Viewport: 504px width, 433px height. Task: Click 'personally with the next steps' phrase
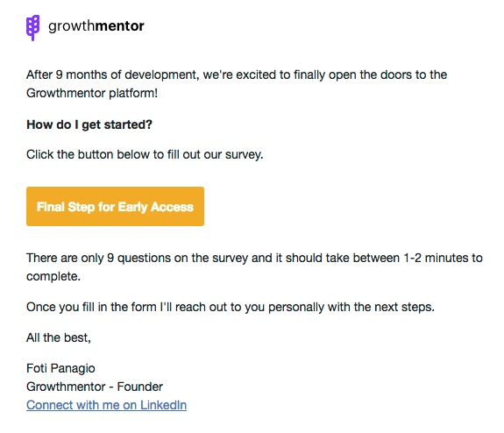click(351, 307)
